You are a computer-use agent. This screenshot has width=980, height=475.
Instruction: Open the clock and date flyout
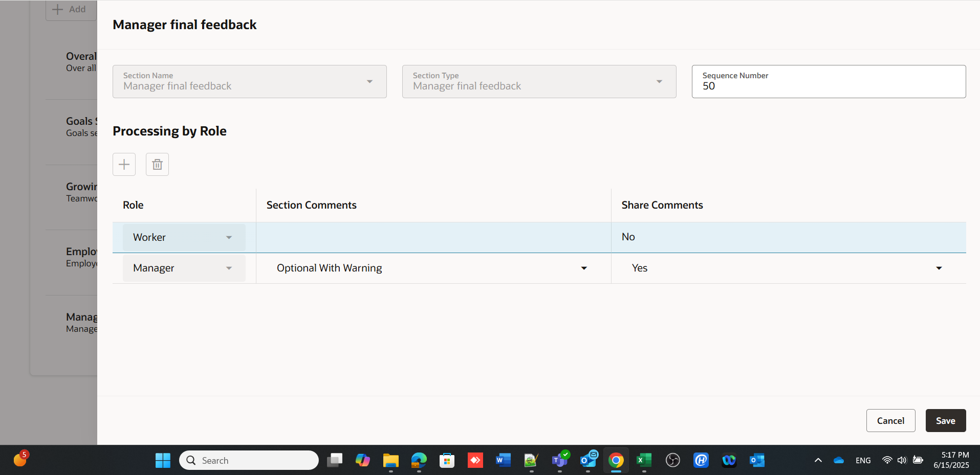pos(951,460)
